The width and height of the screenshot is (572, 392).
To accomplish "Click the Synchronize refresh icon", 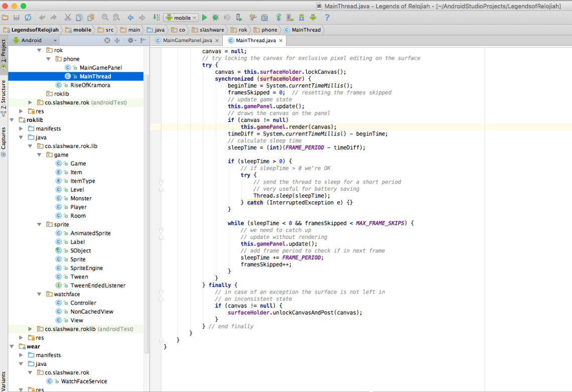I will pos(28,18).
